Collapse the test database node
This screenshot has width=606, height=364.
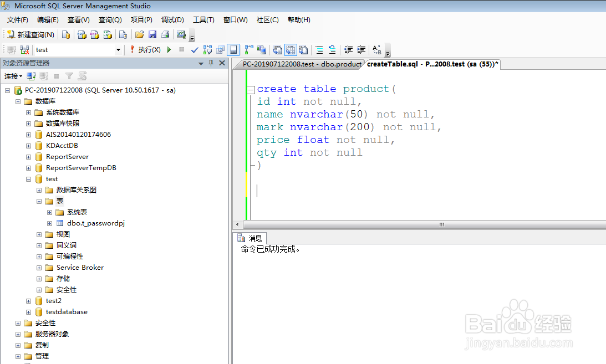click(29, 179)
